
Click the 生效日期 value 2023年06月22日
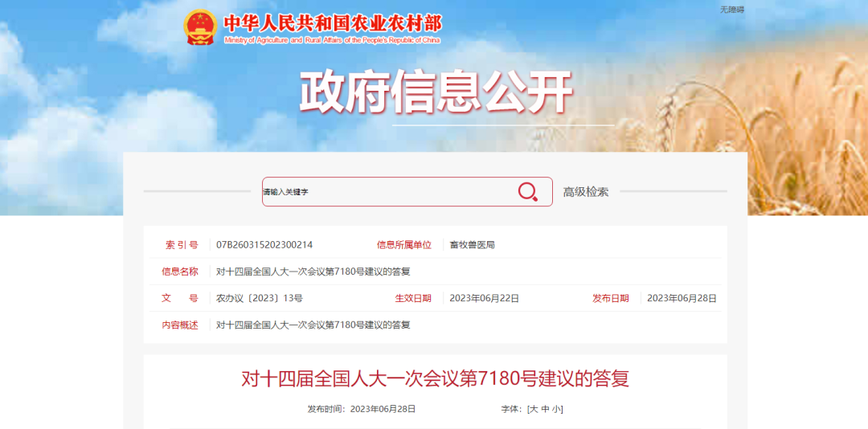point(485,298)
